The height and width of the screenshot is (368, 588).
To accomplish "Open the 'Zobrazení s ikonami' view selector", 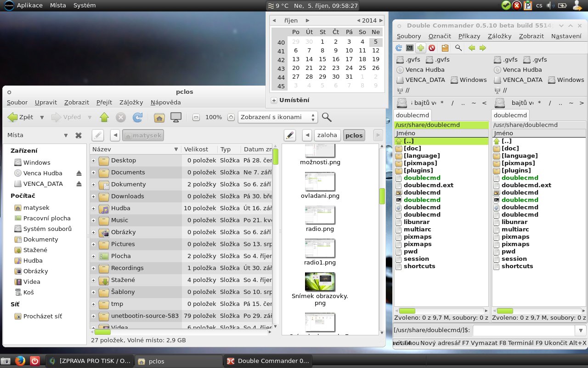I will tap(277, 117).
